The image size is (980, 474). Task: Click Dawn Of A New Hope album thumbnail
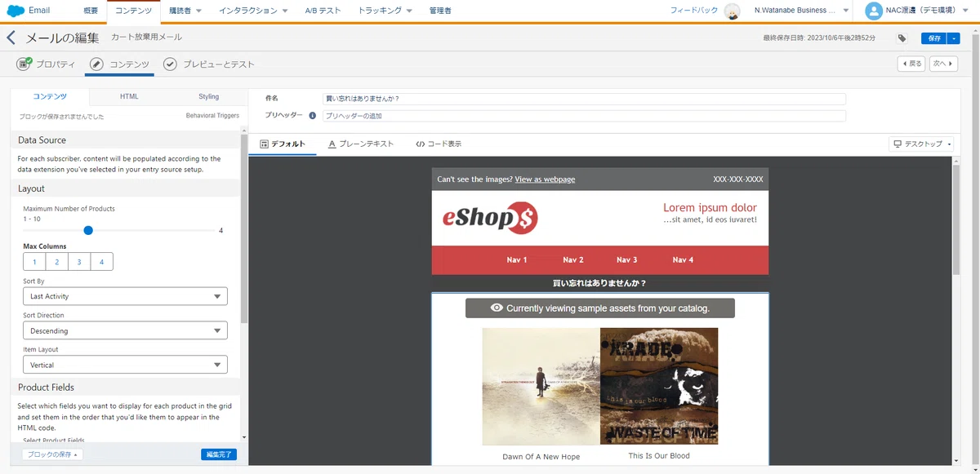coord(541,386)
